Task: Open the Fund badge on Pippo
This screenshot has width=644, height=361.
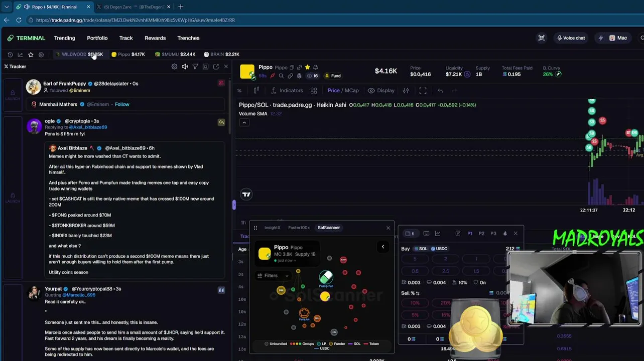Action: point(333,76)
